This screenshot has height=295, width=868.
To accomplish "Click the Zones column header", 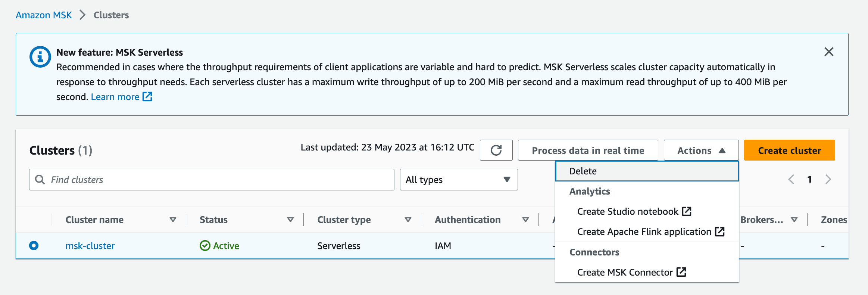I will [834, 220].
